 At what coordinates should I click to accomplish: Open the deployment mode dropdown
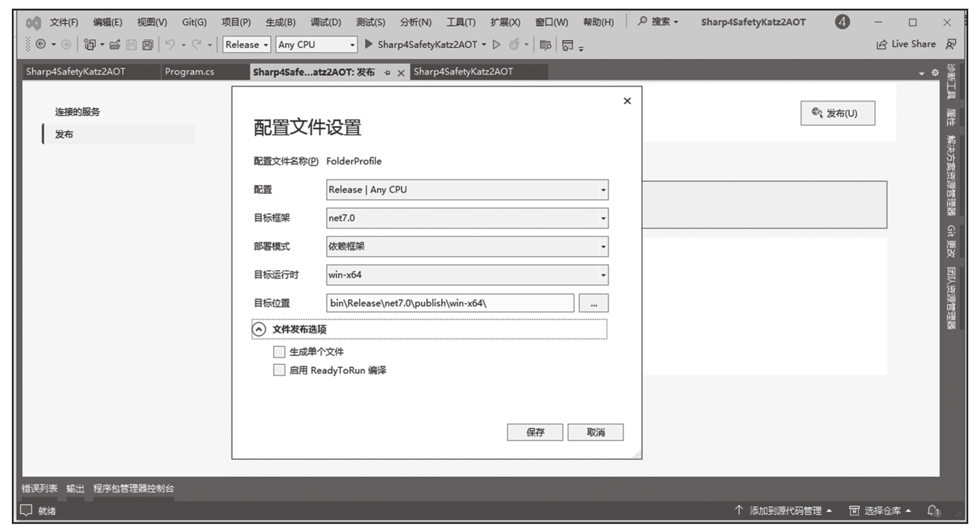tap(467, 246)
